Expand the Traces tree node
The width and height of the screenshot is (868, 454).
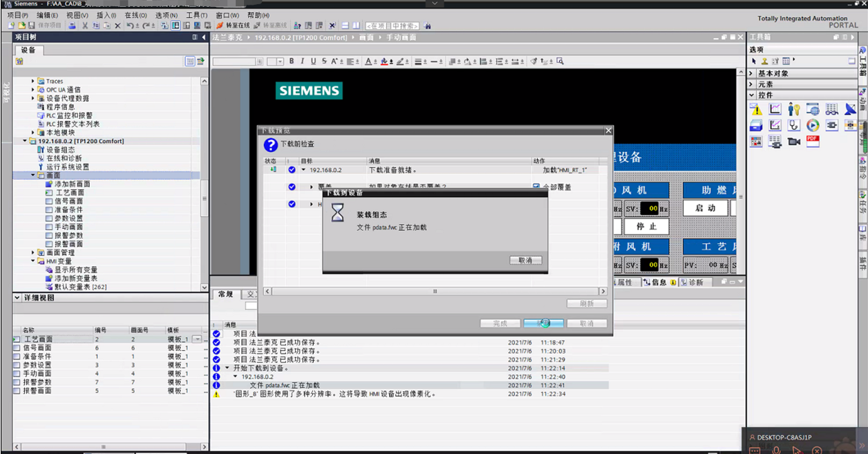click(x=32, y=81)
